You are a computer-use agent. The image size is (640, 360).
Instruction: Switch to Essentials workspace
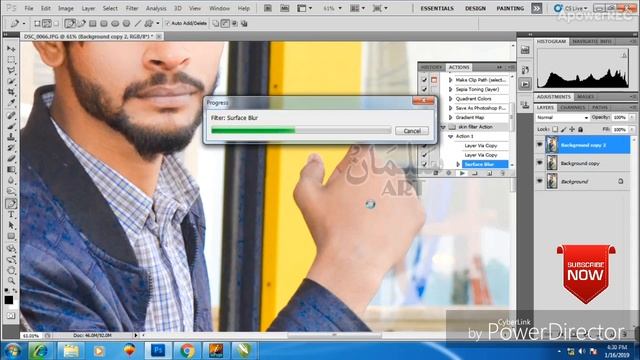click(437, 8)
